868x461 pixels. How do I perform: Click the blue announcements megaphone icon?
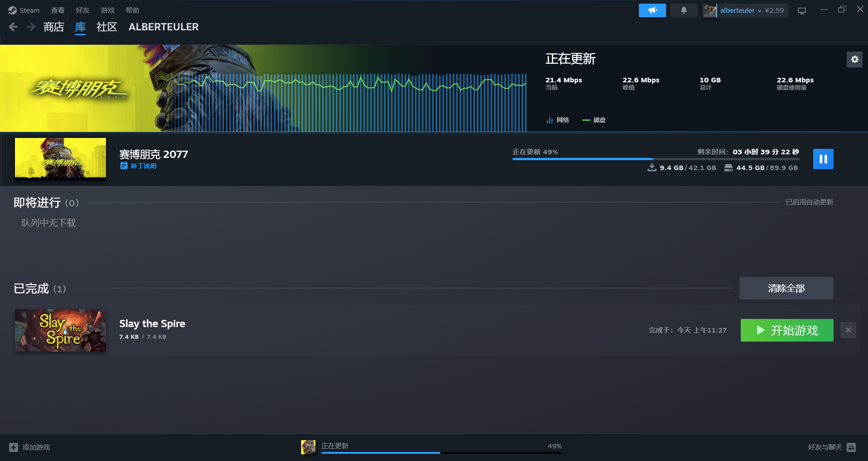652,10
